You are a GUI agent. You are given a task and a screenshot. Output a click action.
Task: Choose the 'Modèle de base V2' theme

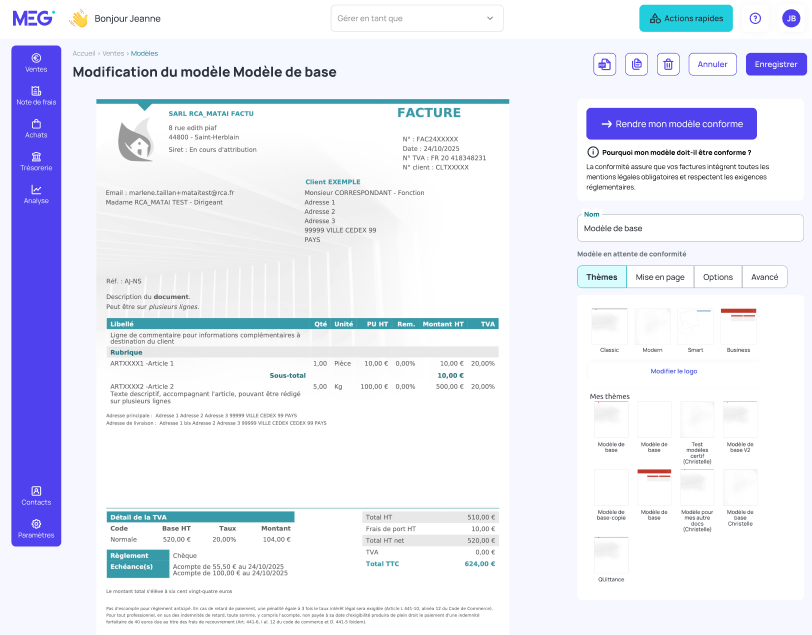coord(740,420)
